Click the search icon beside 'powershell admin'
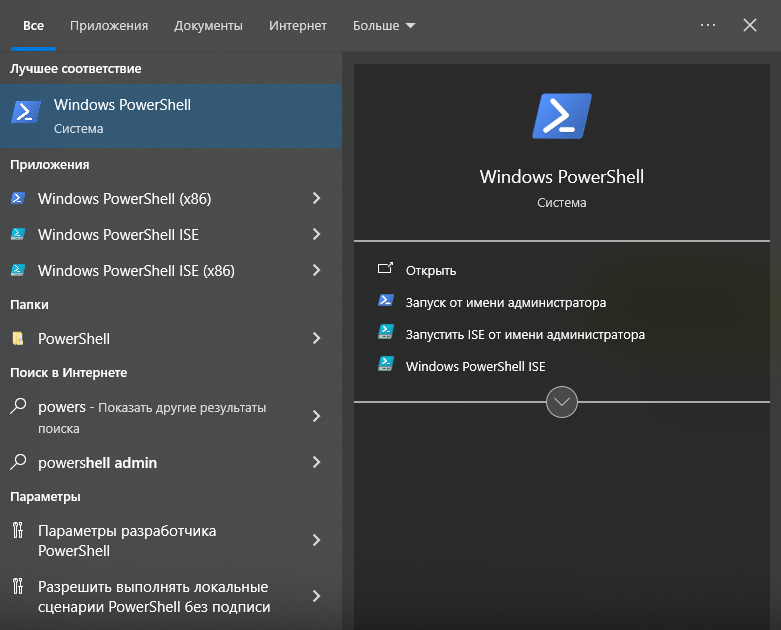Viewport: 781px width, 630px height. [x=18, y=462]
